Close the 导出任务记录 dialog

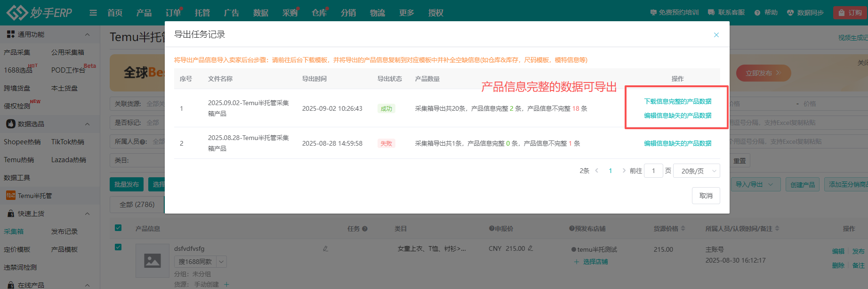point(716,35)
